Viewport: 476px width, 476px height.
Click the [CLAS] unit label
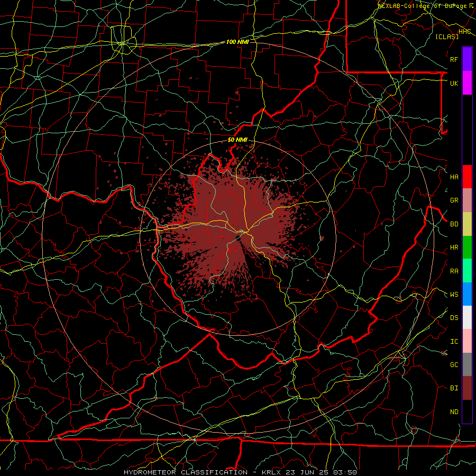point(447,36)
